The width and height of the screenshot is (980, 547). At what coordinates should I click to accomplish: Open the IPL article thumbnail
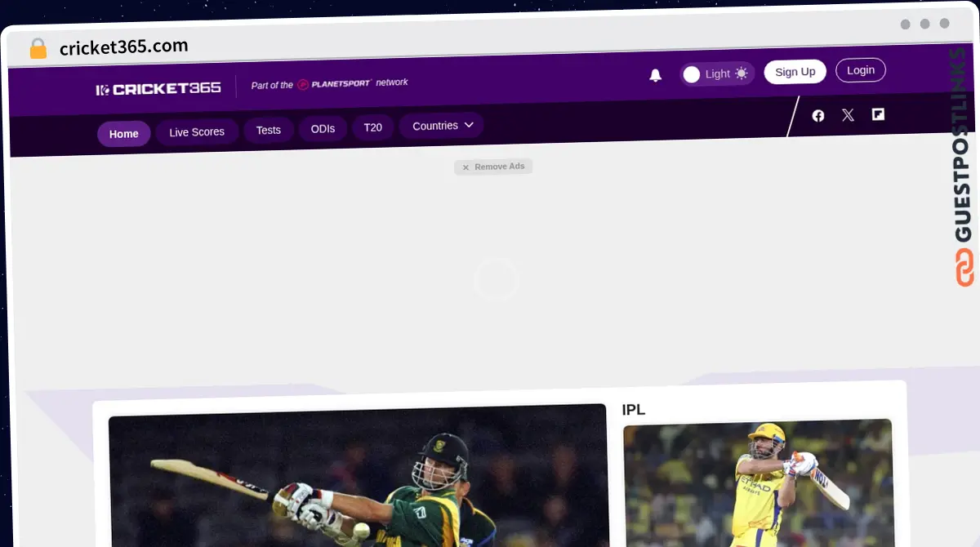pos(757,482)
